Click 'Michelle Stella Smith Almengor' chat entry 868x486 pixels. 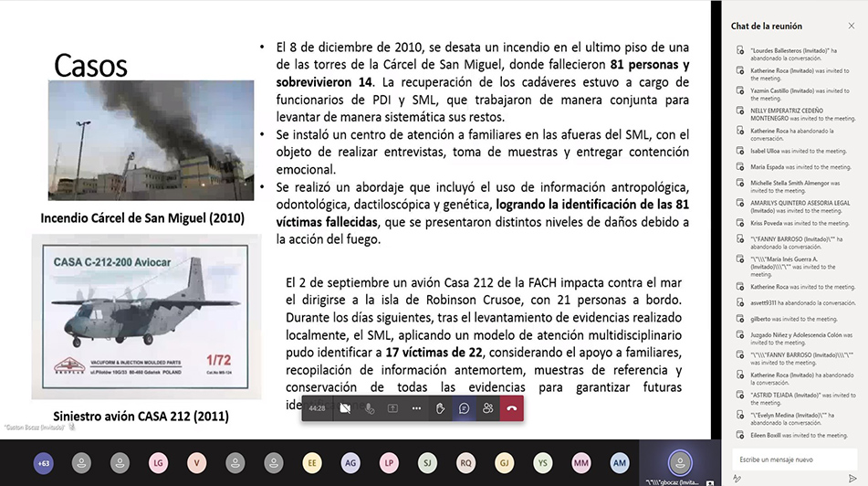(x=795, y=186)
